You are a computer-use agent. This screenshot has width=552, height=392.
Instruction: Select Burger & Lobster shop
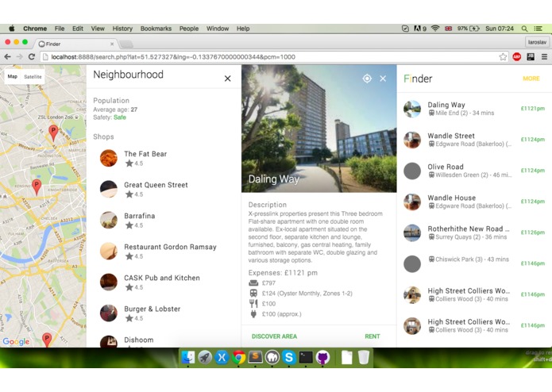(164, 313)
